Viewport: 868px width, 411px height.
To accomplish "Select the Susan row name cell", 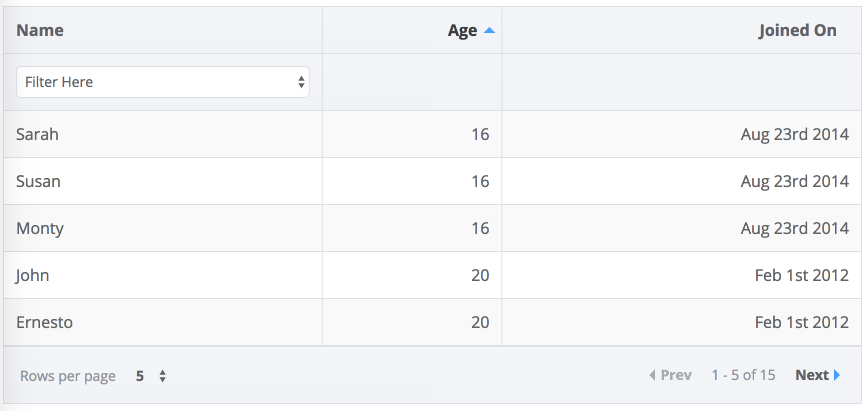I will pyautogui.click(x=38, y=181).
